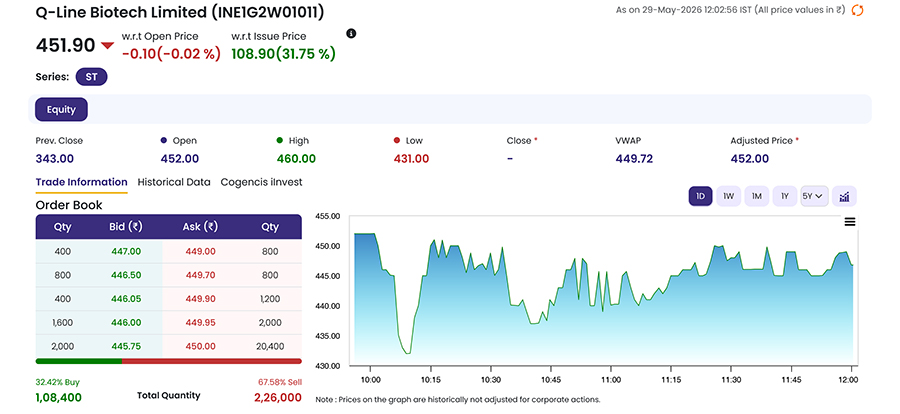Click total sell quantity 2,26,000
This screenshot has width=900, height=414.
click(x=278, y=397)
